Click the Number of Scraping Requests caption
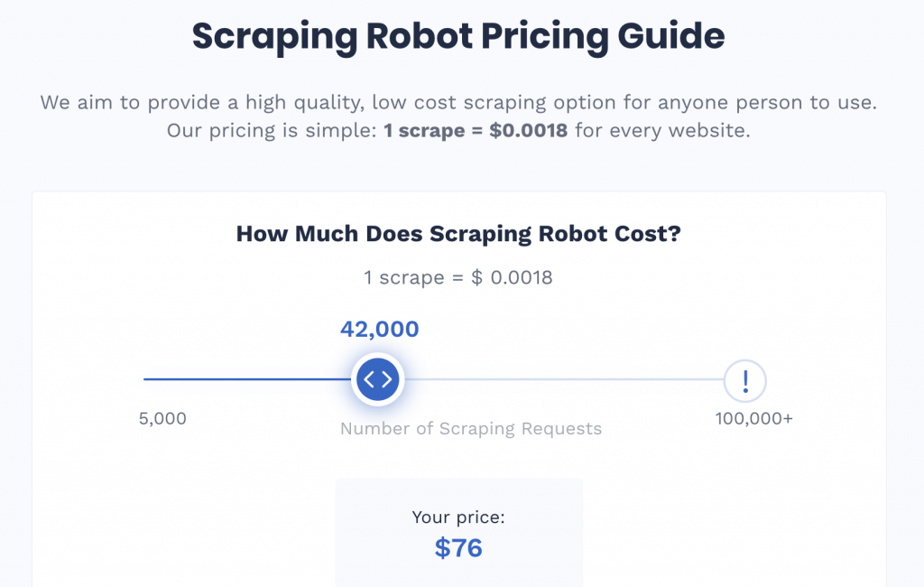The width and height of the screenshot is (924, 587). coord(471,428)
